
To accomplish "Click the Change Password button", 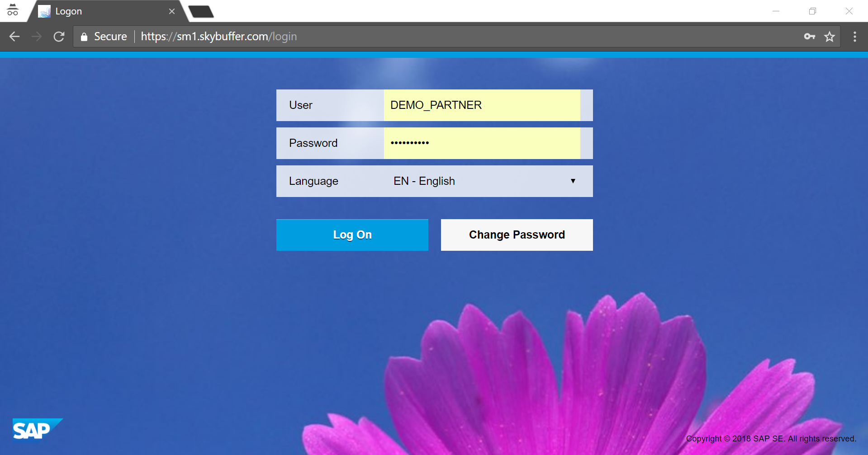I will pos(517,235).
